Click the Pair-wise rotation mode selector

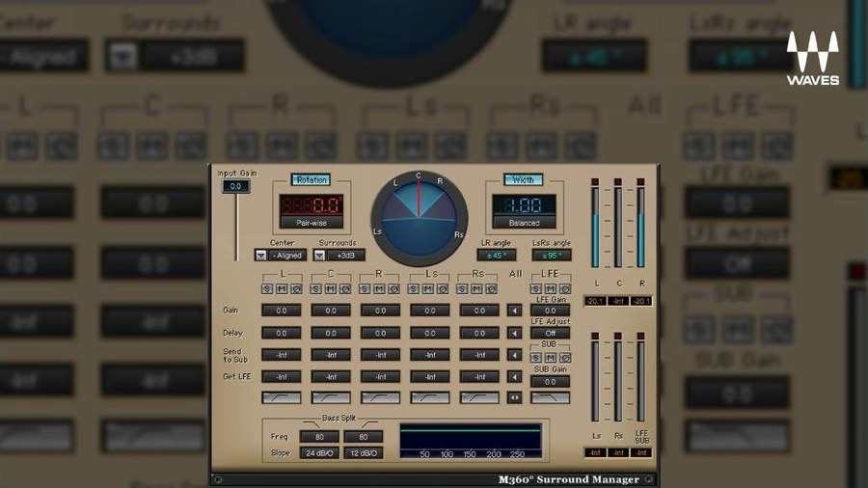312,223
